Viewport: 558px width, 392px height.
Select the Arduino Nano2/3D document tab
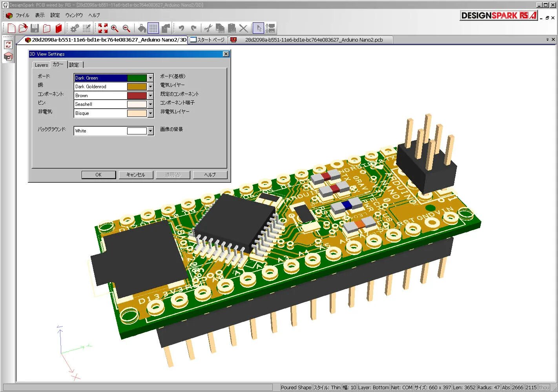(106, 40)
